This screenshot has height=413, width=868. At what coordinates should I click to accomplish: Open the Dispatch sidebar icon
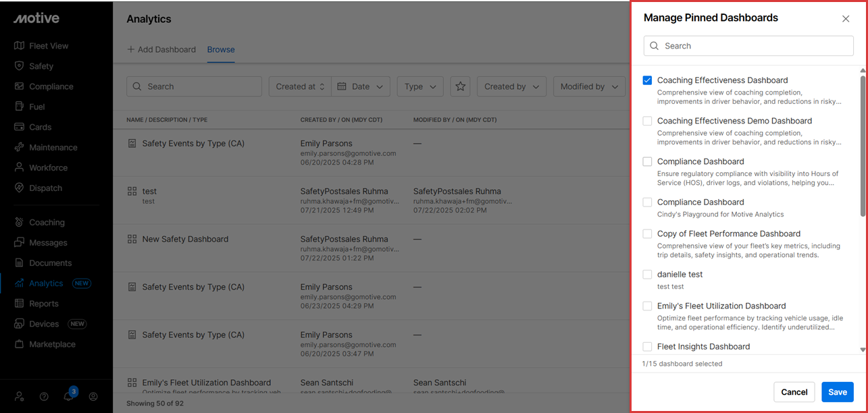pyautogui.click(x=19, y=188)
